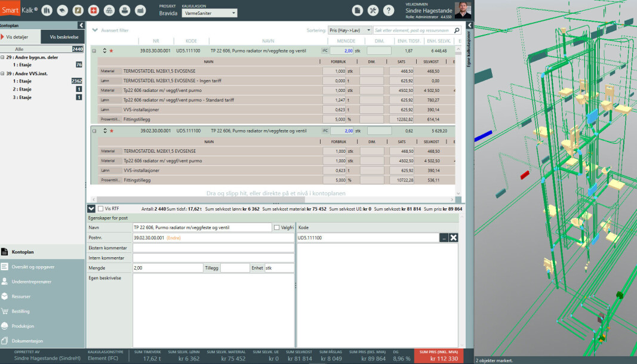Click Sindre Hagestande's profile photo
The width and height of the screenshot is (637, 364).
coord(463,10)
